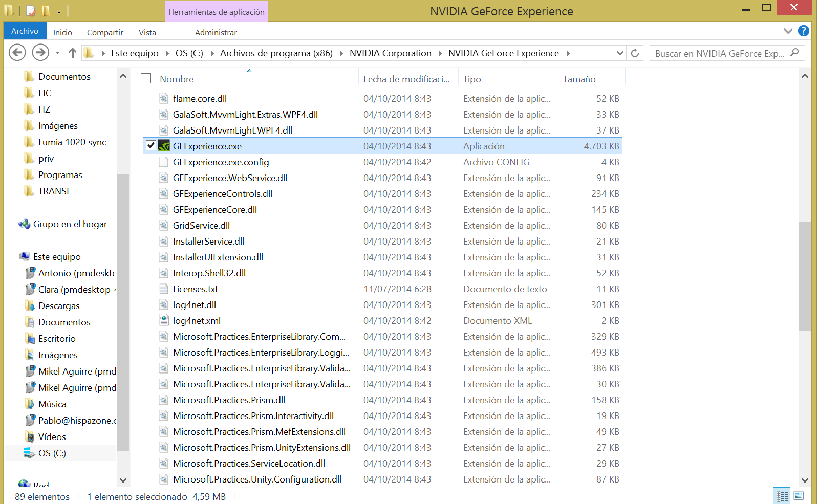The width and height of the screenshot is (817, 504).
Task: Click file list scroll up arrow
Action: pyautogui.click(x=805, y=76)
